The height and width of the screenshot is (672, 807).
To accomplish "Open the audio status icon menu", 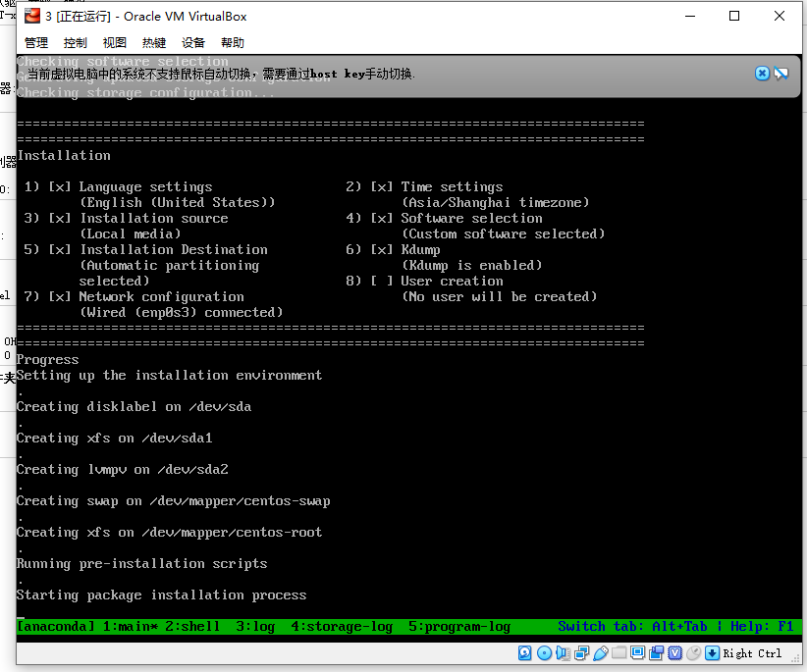I will 564,653.
